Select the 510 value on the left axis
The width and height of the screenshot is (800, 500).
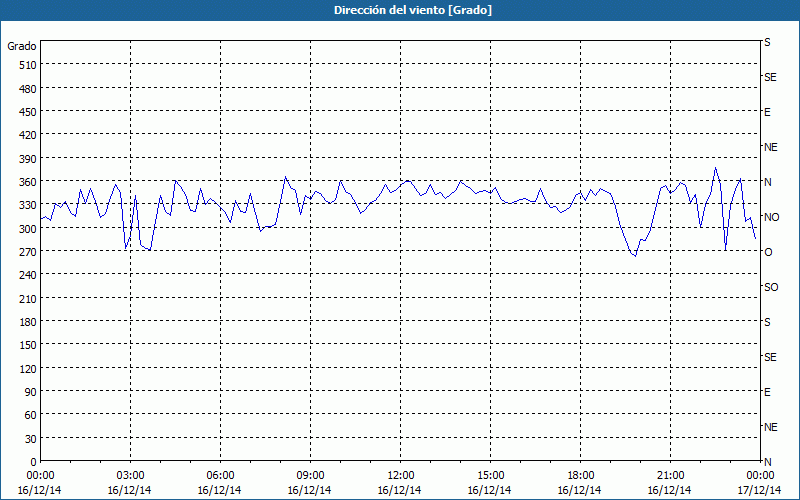pos(28,65)
